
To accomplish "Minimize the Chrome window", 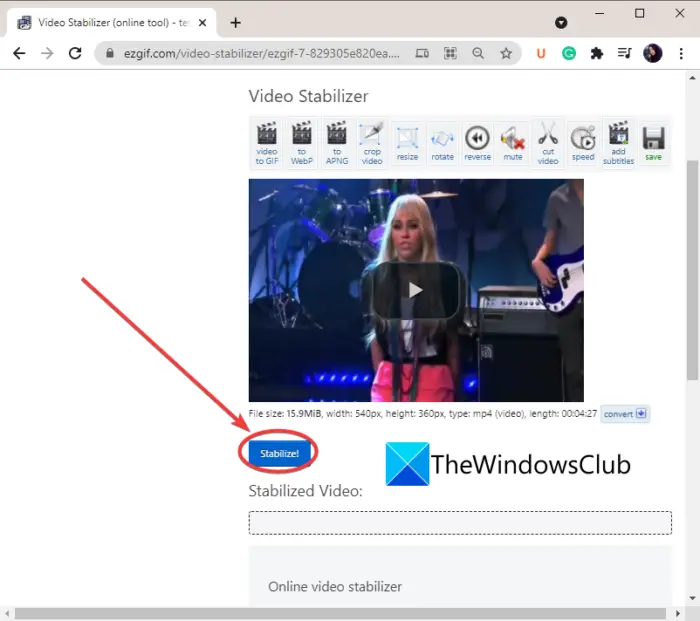I will coord(600,13).
